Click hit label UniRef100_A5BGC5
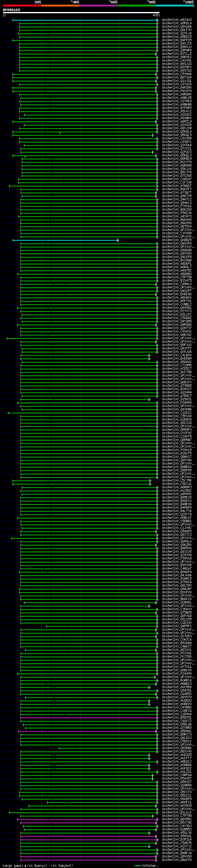The width and height of the screenshot is (197, 868). (x=177, y=37)
